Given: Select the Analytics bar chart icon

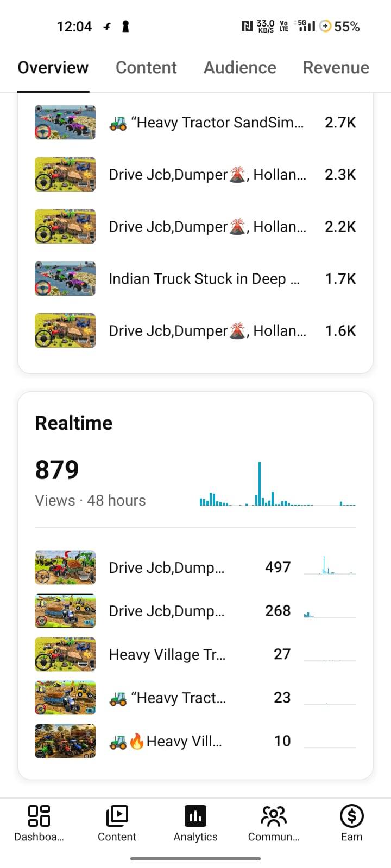Looking at the screenshot, I should click(x=195, y=815).
